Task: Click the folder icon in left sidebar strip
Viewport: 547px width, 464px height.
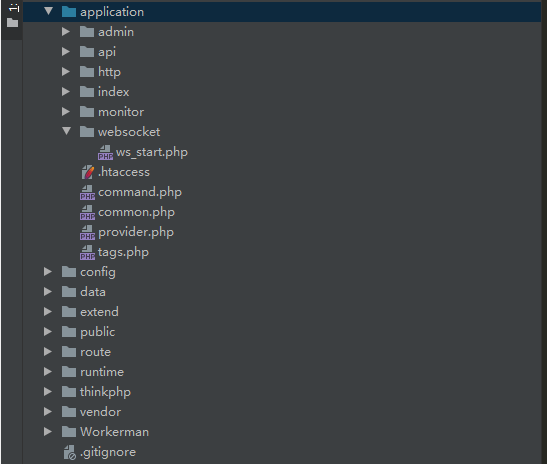Action: (x=13, y=23)
